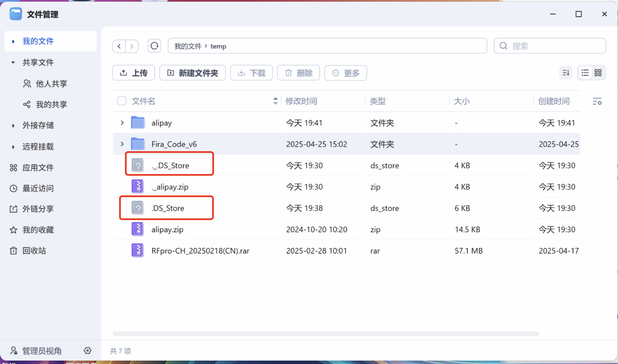The width and height of the screenshot is (618, 364).
Task: Expand the alipay folder row
Action: pos(122,123)
